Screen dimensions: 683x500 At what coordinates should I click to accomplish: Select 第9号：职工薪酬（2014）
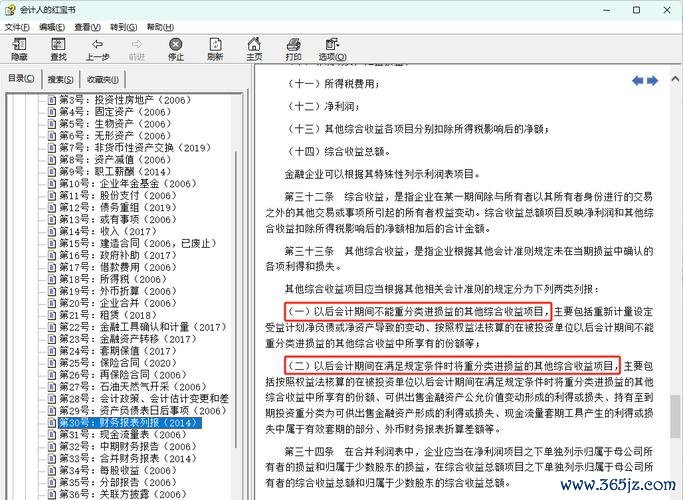(x=115, y=172)
